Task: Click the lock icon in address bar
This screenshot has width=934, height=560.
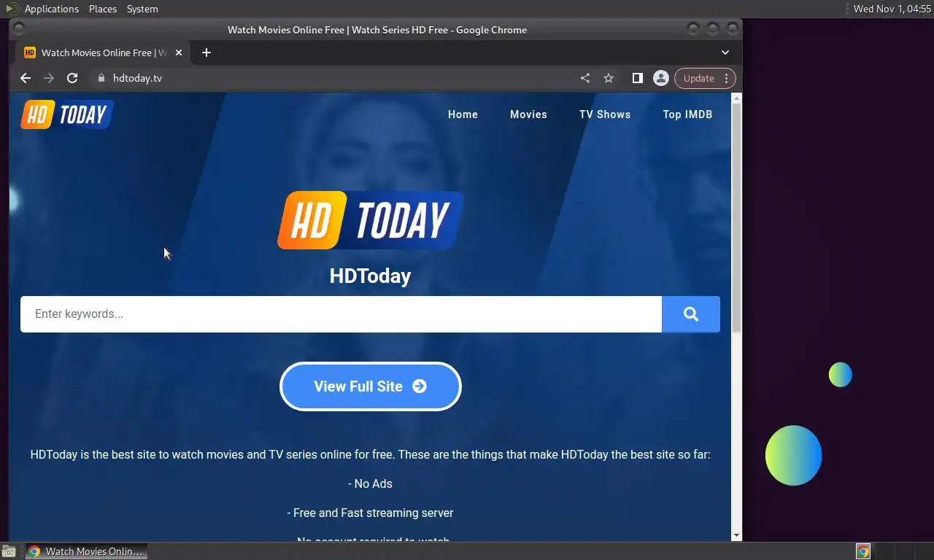Action: click(101, 78)
